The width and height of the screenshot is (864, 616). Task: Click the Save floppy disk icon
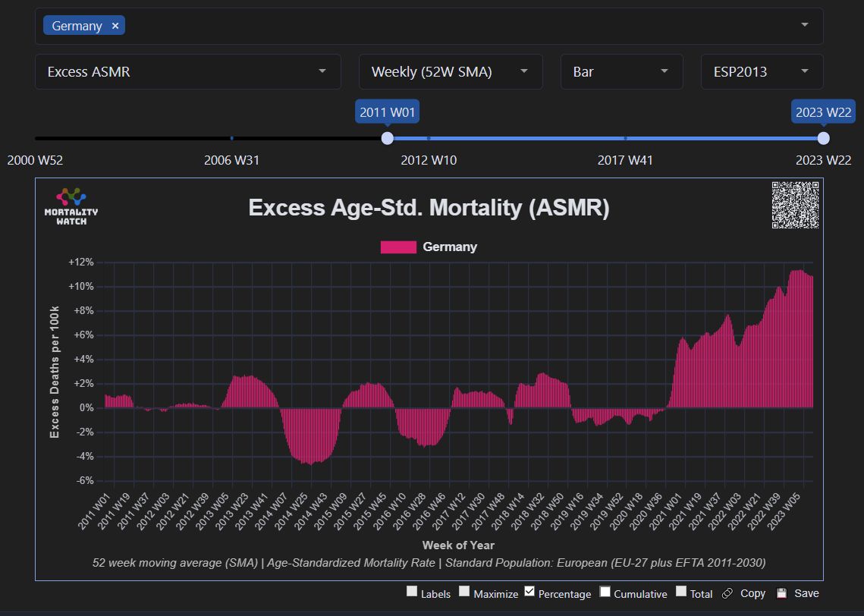(781, 593)
